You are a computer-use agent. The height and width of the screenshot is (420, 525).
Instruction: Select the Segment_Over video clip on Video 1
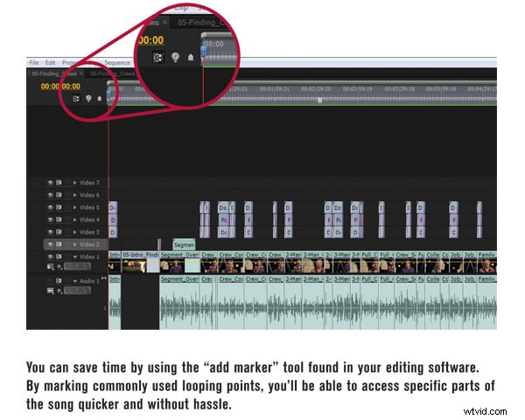[179, 262]
